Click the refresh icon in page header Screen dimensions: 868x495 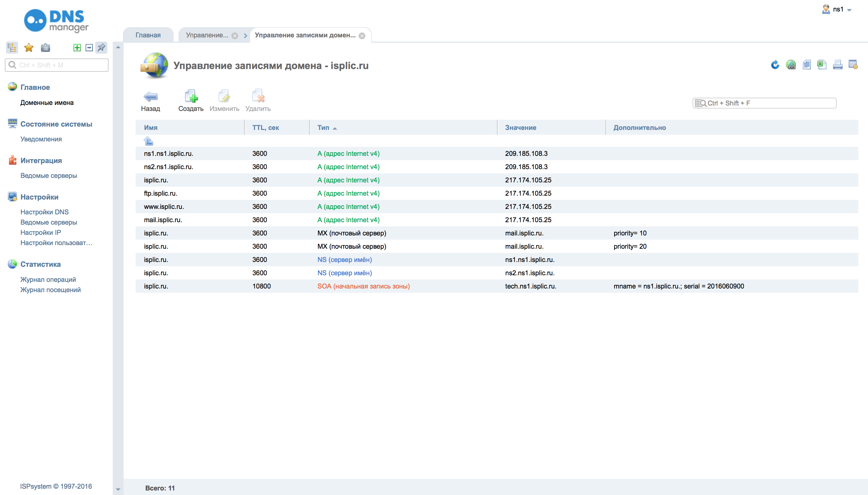[775, 65]
